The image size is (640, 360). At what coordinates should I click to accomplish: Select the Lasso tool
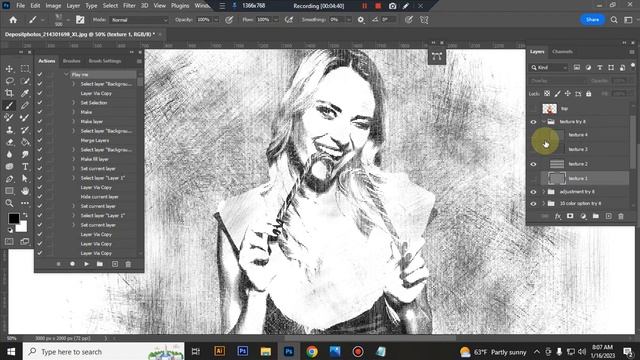point(9,81)
